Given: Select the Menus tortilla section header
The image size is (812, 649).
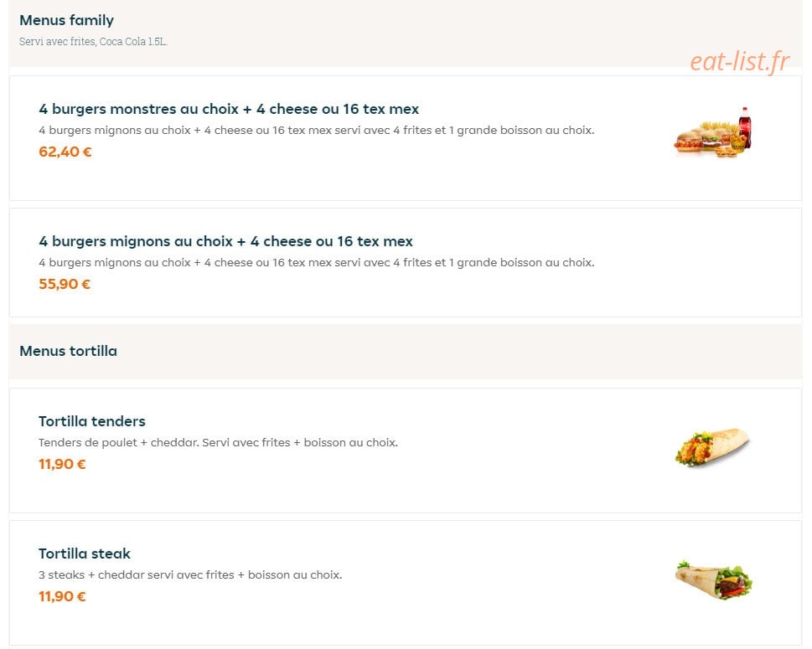Looking at the screenshot, I should pyautogui.click(x=68, y=351).
